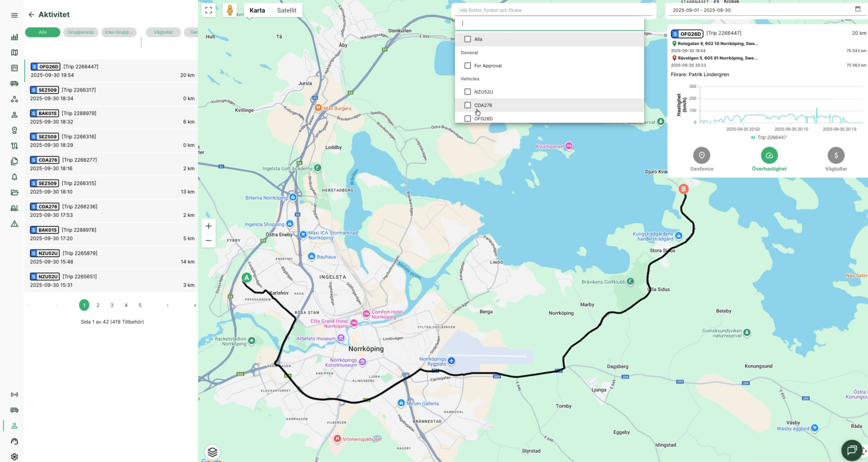Open the fleet, vehicle and driver selector
The height and width of the screenshot is (462, 868).
tap(554, 10)
